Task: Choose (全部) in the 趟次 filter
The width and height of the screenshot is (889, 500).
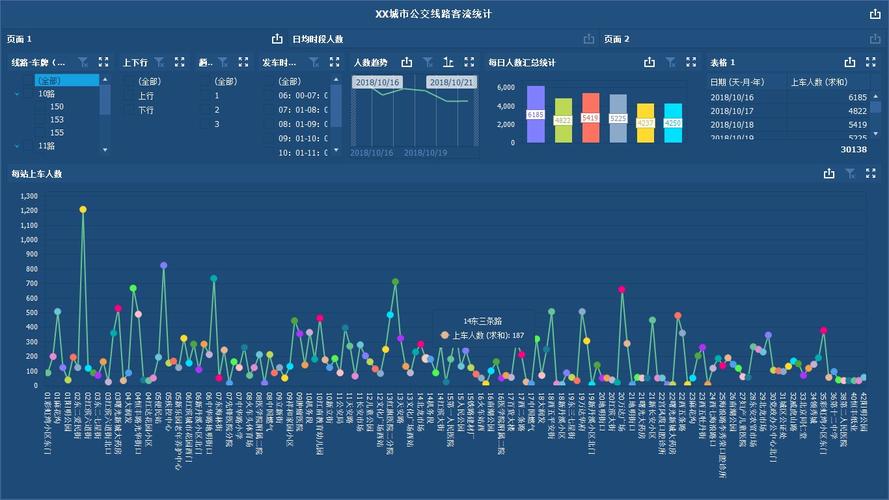Action: 226,82
